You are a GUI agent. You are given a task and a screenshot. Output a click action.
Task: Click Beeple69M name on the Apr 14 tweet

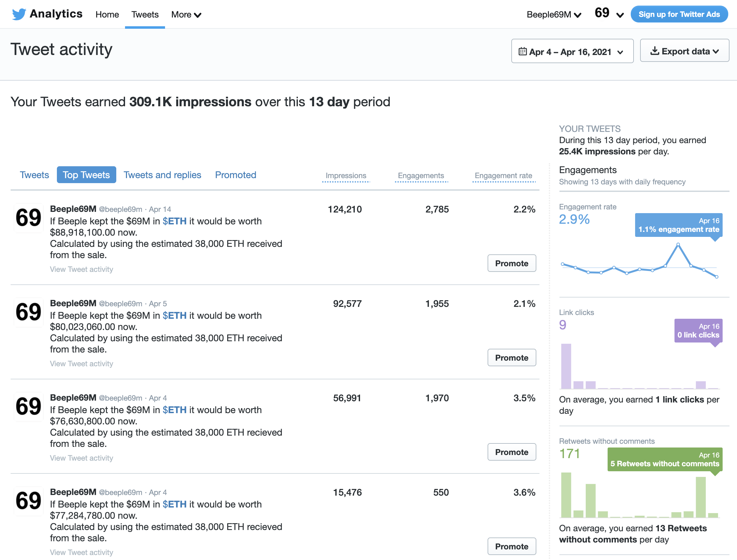pyautogui.click(x=73, y=209)
